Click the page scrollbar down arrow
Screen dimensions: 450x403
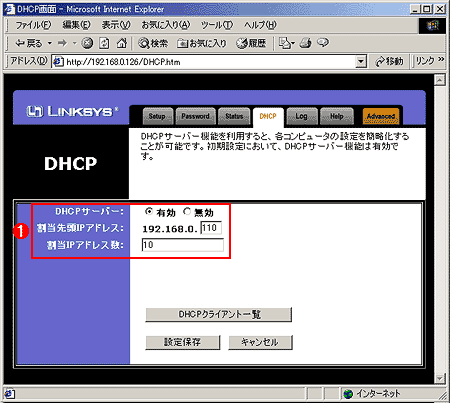click(440, 378)
